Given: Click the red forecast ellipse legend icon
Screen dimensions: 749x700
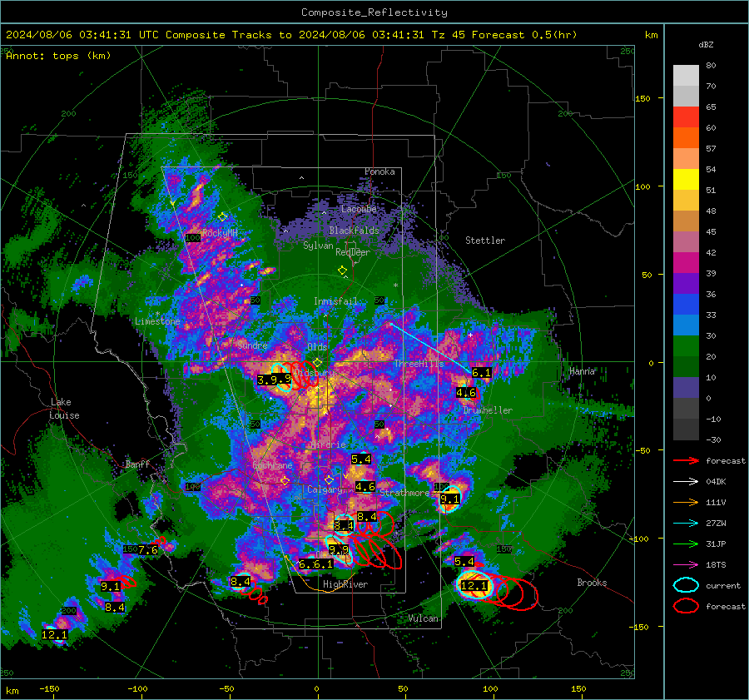Looking at the screenshot, I should point(686,606).
